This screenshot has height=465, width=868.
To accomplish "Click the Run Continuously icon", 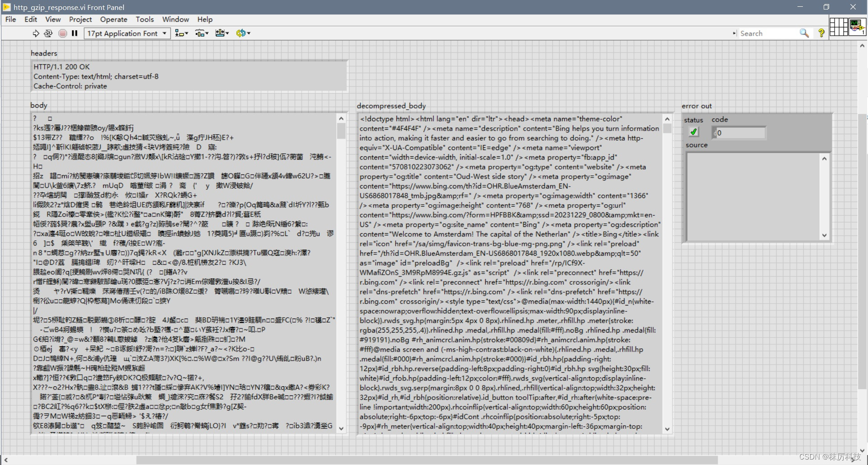I will pos(48,33).
